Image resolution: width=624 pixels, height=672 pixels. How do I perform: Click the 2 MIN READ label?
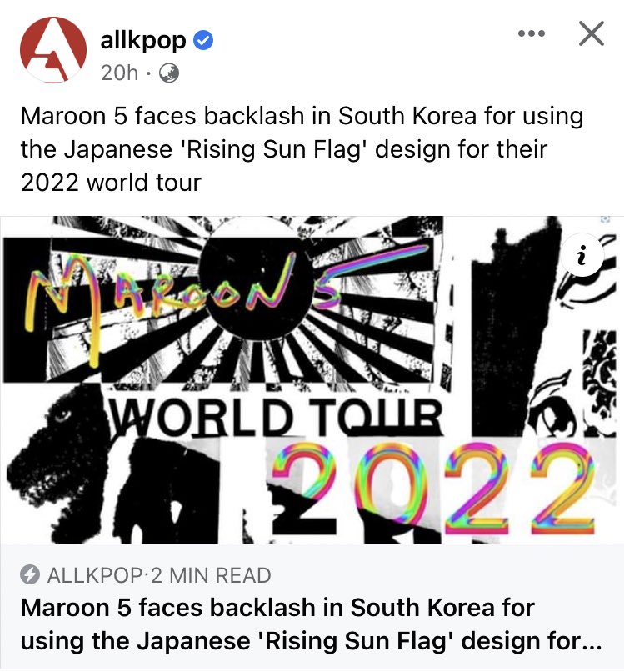[x=211, y=575]
